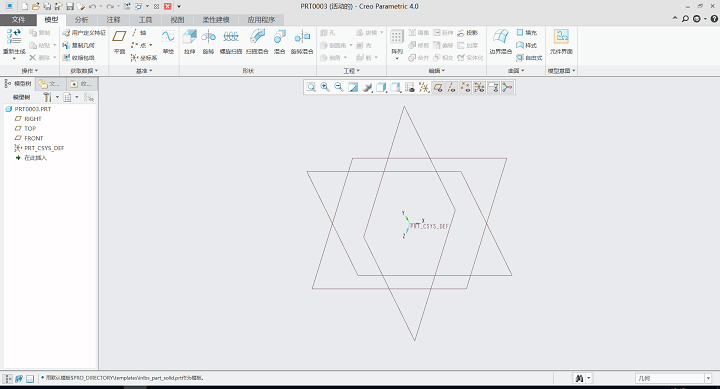Open User-Defined Feature (用户定义特征)
720x389 pixels.
point(84,33)
